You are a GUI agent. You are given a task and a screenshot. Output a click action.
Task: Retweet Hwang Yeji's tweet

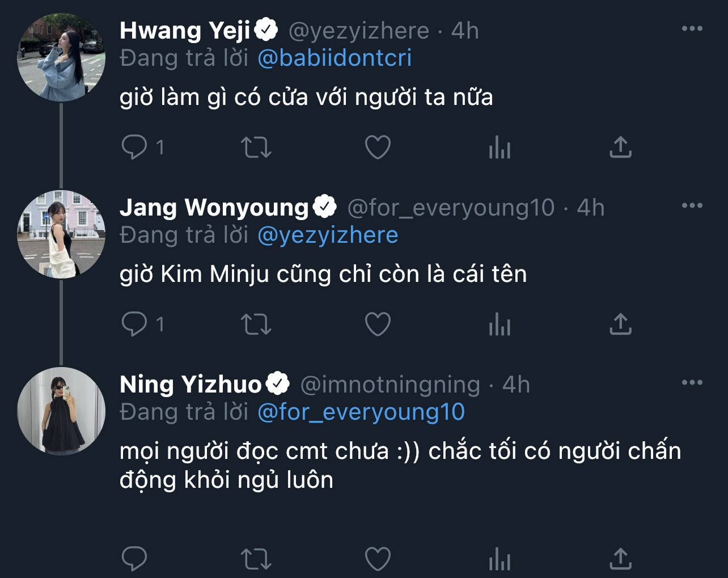coord(256,147)
